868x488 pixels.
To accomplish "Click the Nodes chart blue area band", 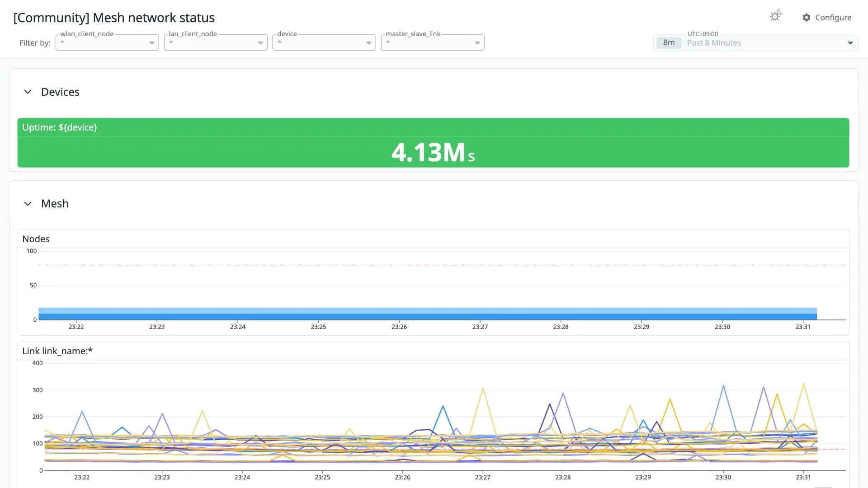I will click(x=427, y=314).
